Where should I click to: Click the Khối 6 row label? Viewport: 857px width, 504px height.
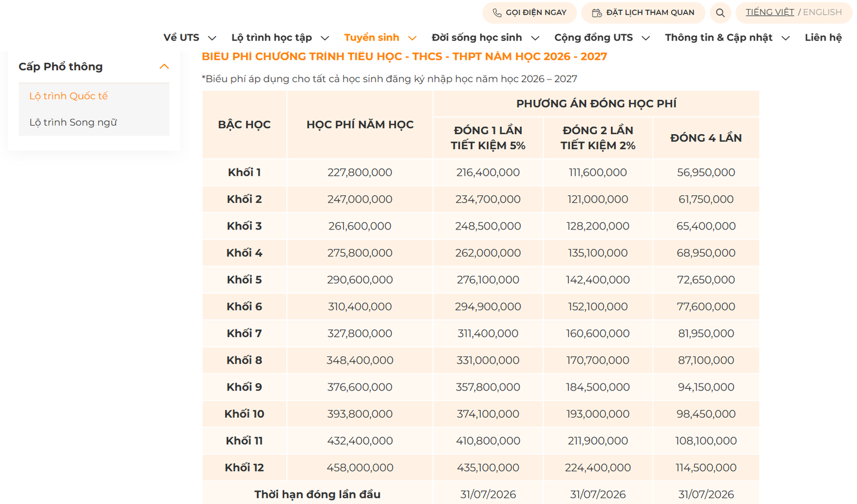pos(245,307)
